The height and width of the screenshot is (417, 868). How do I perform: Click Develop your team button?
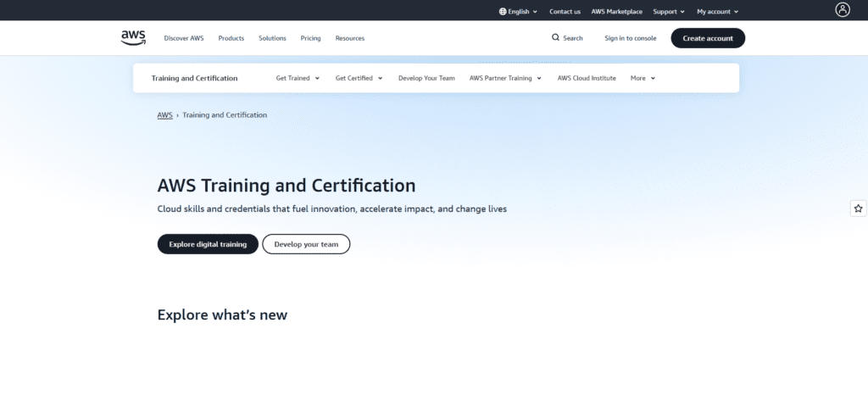(306, 244)
